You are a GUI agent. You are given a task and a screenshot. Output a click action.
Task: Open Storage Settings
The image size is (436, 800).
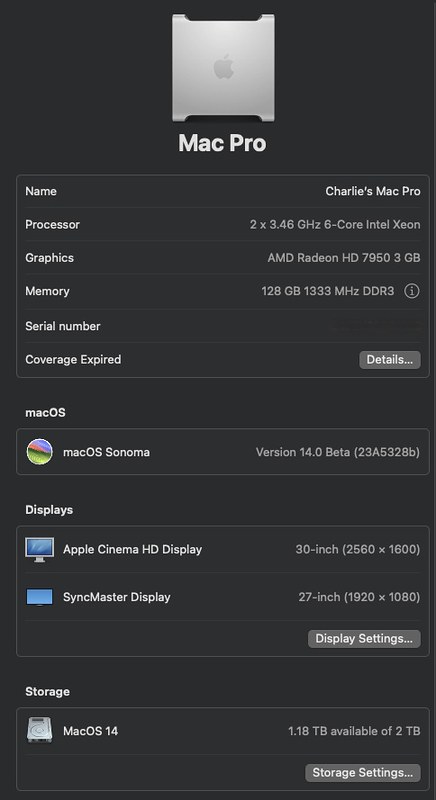point(363,772)
